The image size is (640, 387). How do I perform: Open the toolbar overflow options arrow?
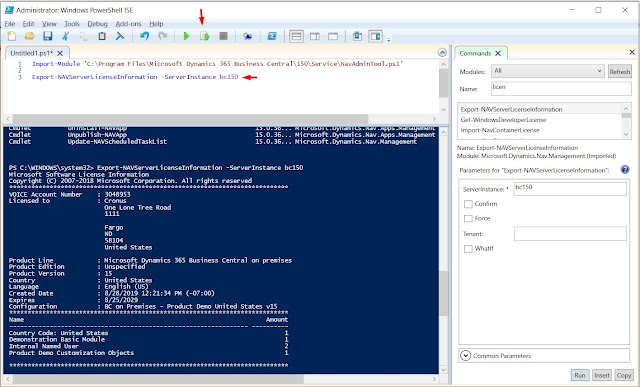tap(389, 40)
